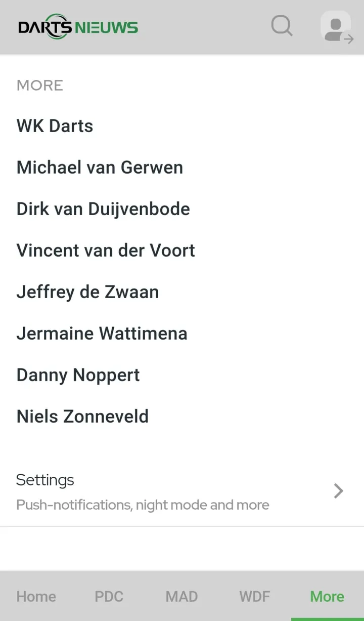Image resolution: width=364 pixels, height=621 pixels.
Task: Tap Niels Zonneveld entry
Action: click(82, 417)
